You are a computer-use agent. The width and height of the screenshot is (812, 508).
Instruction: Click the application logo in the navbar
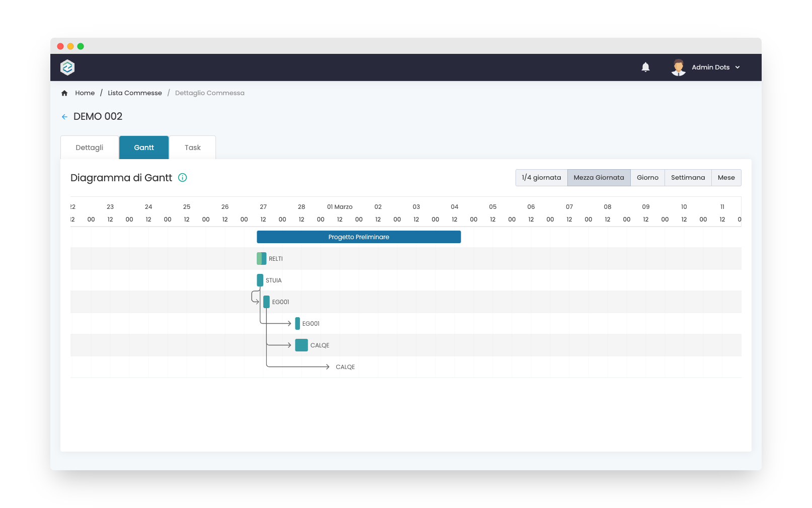[67, 67]
